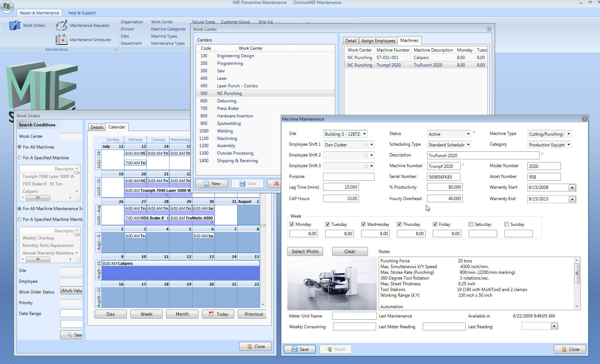Clear Employee Shift 3 value with X
Screen dimensions: 600x364
(x=366, y=166)
